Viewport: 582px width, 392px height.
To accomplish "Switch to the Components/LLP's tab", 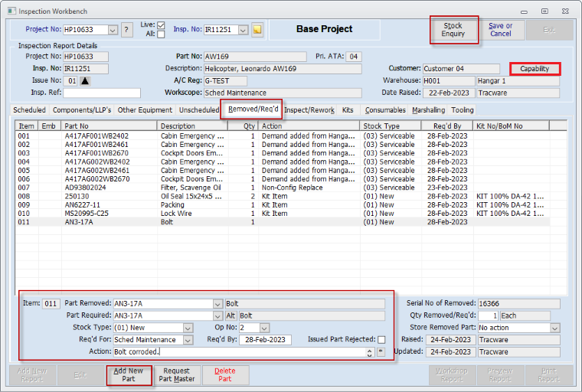I will (x=82, y=110).
